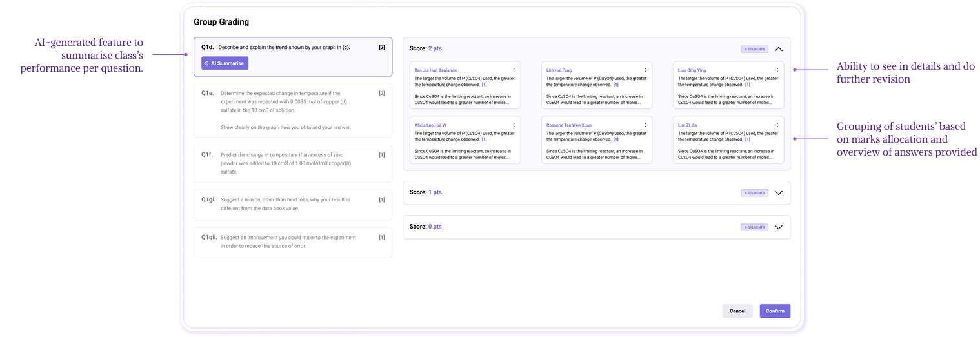Viewport: 980px width, 337px height.
Task: Click the [1] mark link in Lim Hui Fang's answer
Action: click(615, 85)
